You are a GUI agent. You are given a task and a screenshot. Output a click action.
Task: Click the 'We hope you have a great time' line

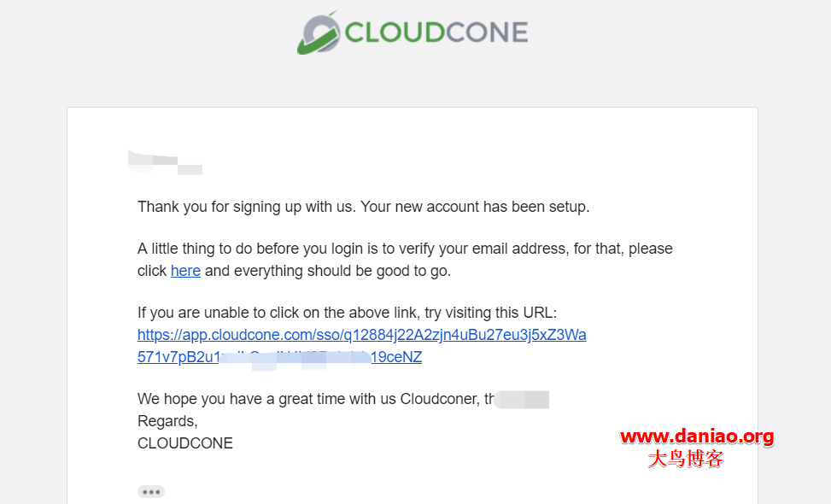[316, 399]
